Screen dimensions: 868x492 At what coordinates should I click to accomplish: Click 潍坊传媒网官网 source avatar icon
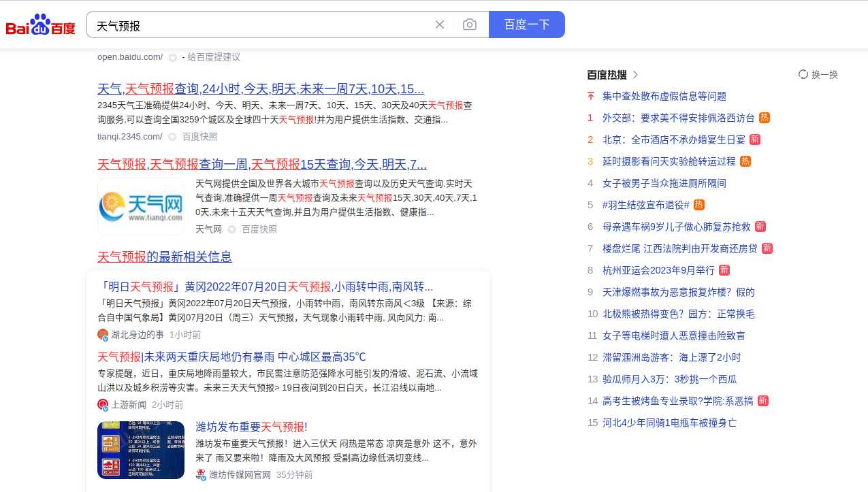[x=201, y=475]
